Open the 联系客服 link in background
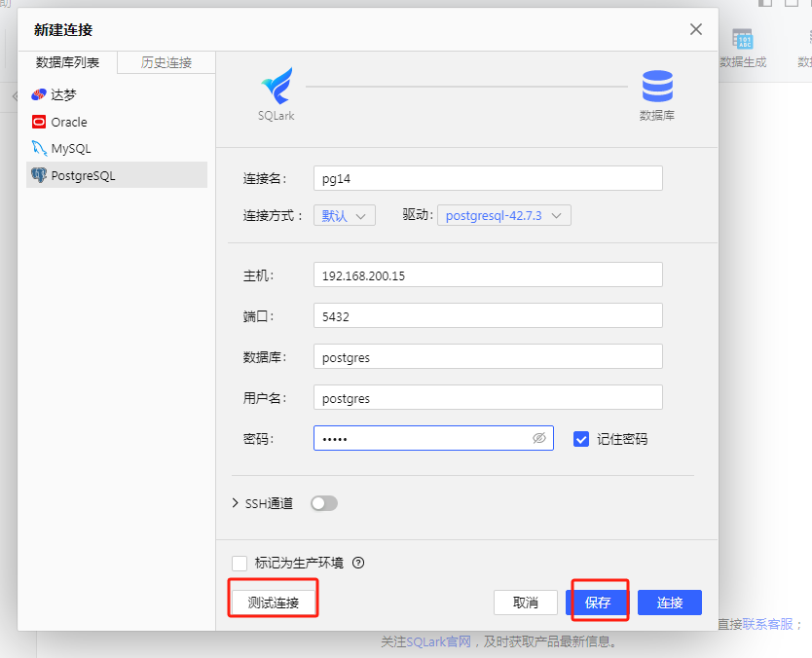This screenshot has width=812, height=658. [x=768, y=624]
